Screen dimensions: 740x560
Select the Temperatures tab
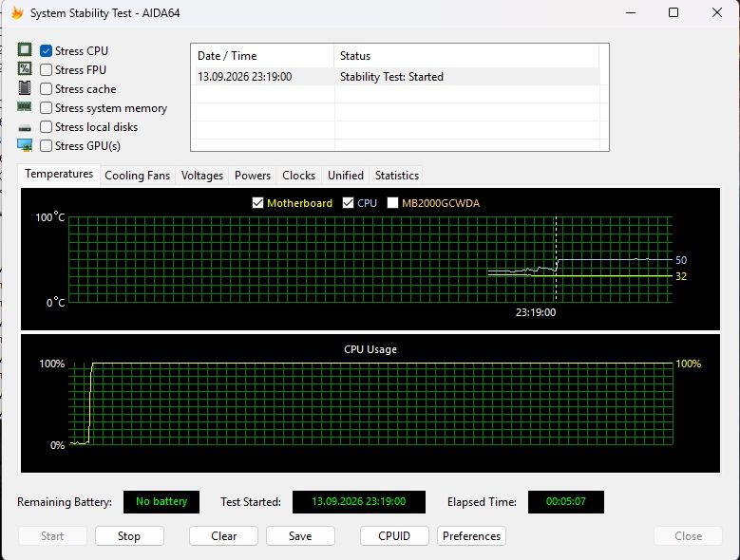coord(59,174)
